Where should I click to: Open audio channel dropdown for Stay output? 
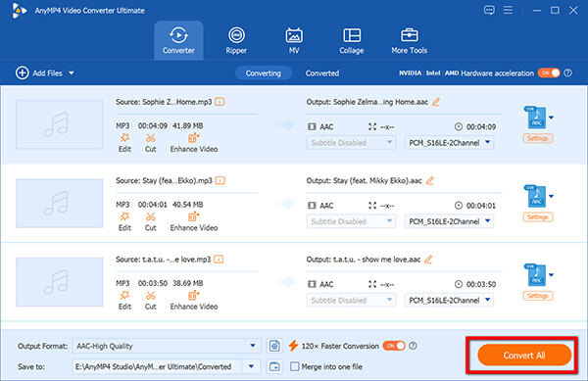coord(449,221)
